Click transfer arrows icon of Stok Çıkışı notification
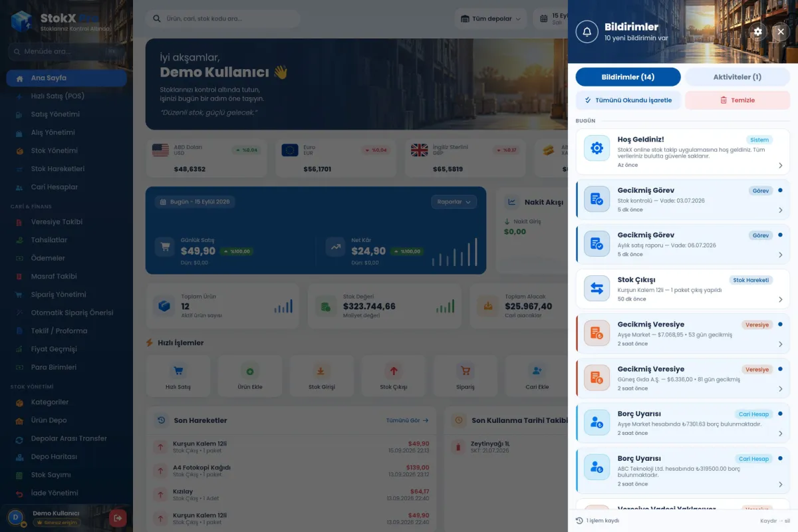Screen dimensions: 798x532 pos(597,288)
